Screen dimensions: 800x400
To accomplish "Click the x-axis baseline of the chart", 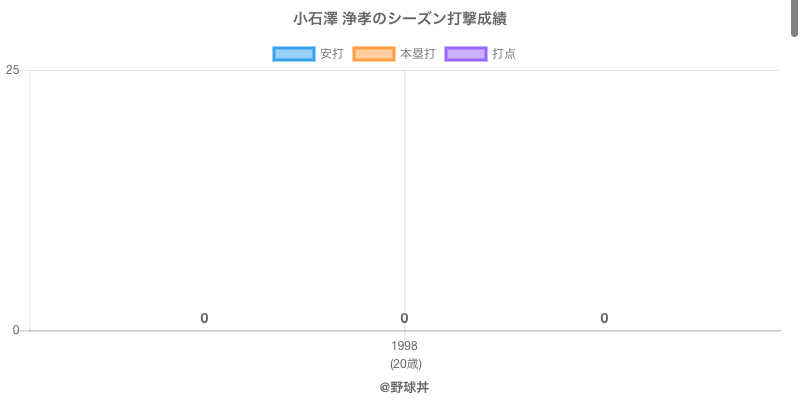I will tap(600, 330).
